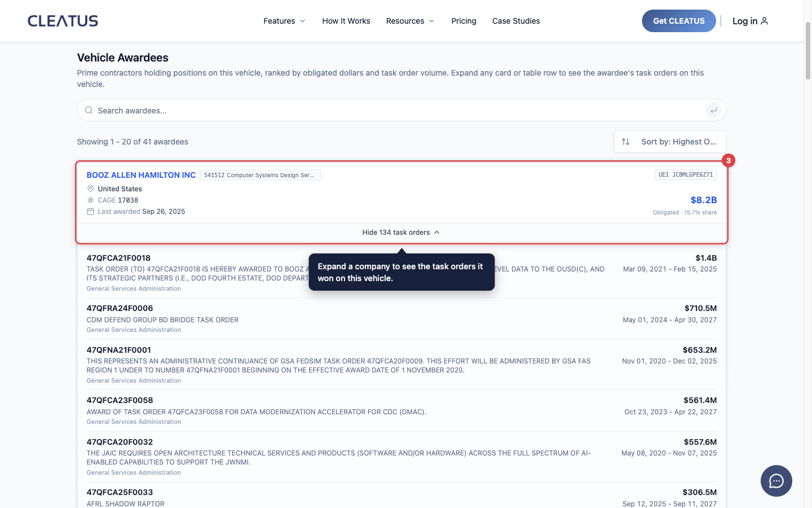
Task: Click the Get CLEATUS button
Action: tap(679, 21)
